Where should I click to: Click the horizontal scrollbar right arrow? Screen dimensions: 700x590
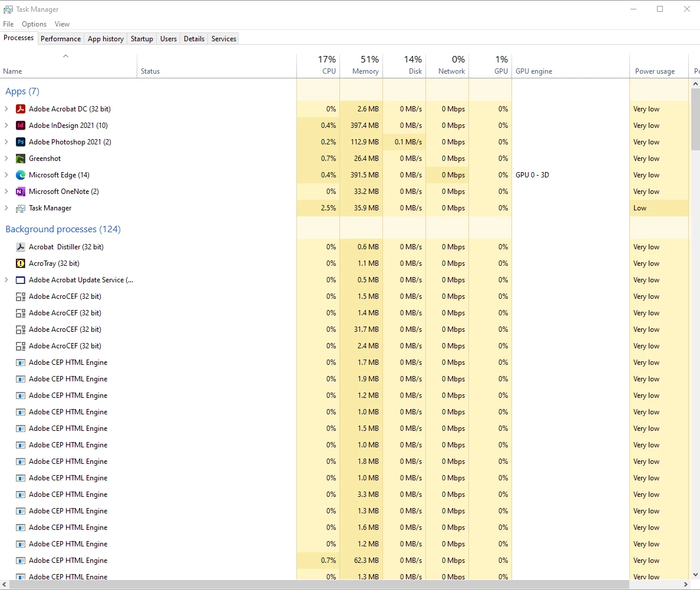(686, 585)
